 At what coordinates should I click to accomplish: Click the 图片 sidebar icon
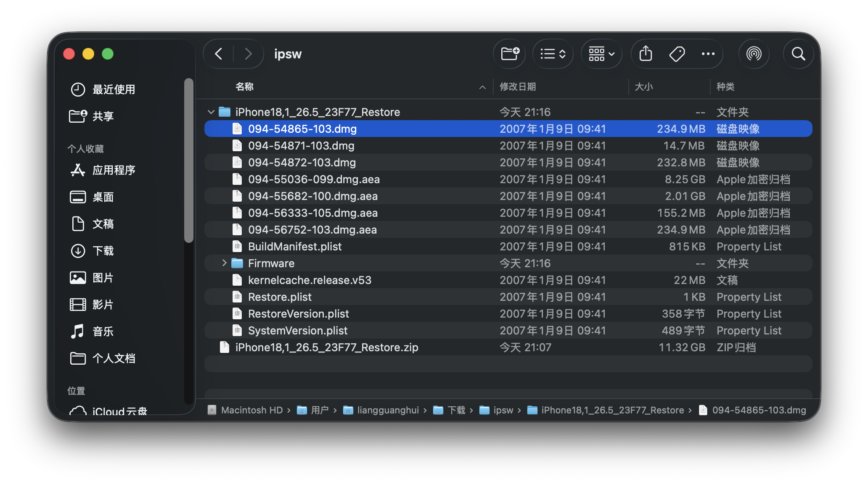tap(78, 278)
